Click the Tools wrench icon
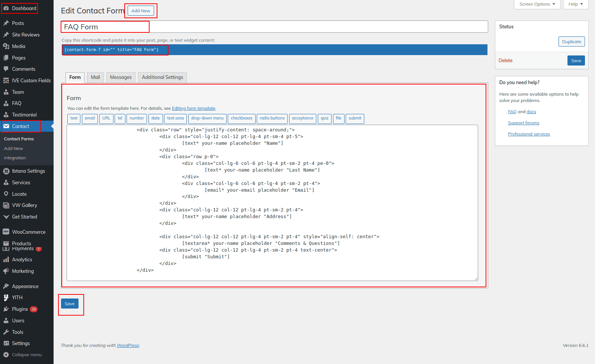 click(x=6, y=332)
